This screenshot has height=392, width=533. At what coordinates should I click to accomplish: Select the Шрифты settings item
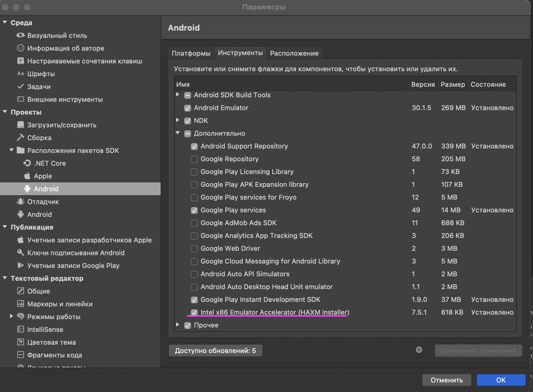pos(80,74)
